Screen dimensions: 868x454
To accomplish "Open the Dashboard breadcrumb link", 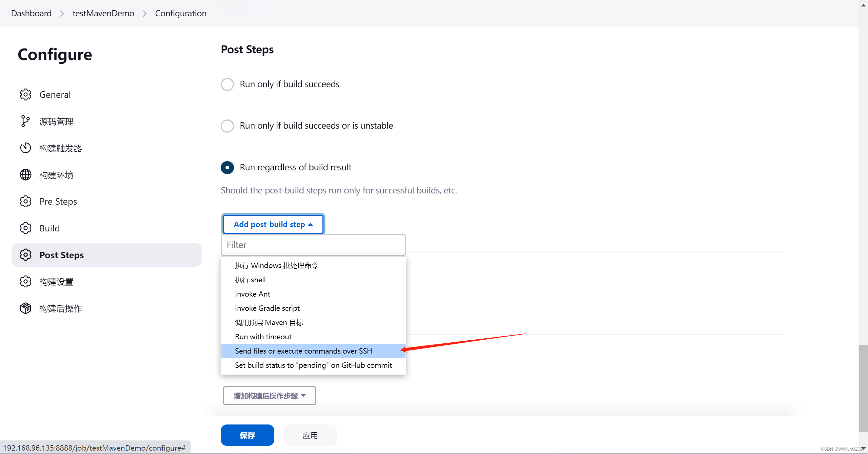I will pyautogui.click(x=31, y=14).
